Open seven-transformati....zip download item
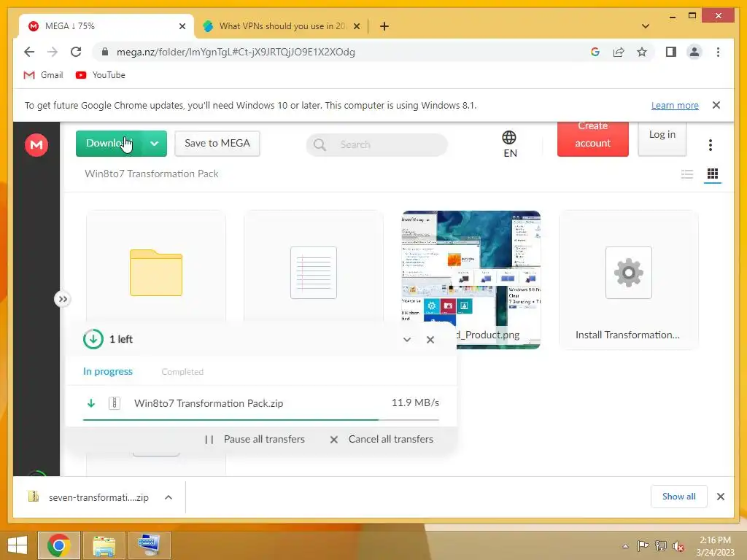The image size is (747, 560). tap(88, 497)
